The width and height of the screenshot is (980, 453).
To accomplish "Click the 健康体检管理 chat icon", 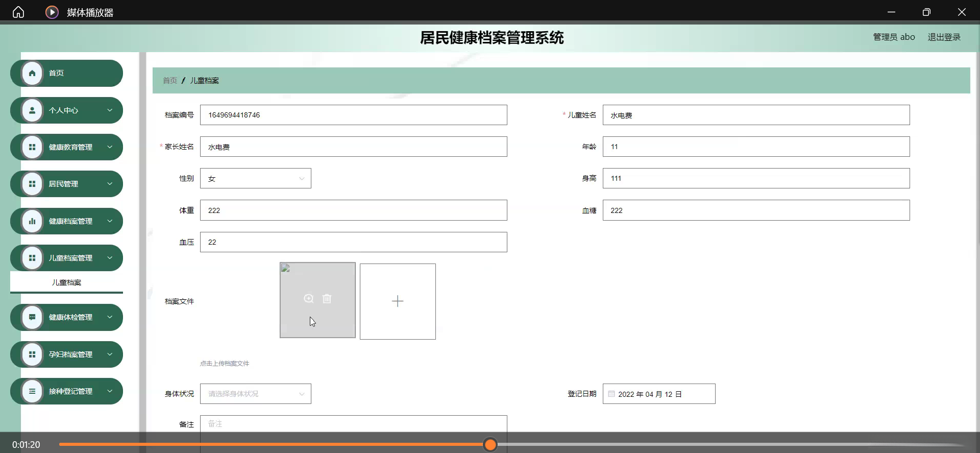I will point(32,317).
